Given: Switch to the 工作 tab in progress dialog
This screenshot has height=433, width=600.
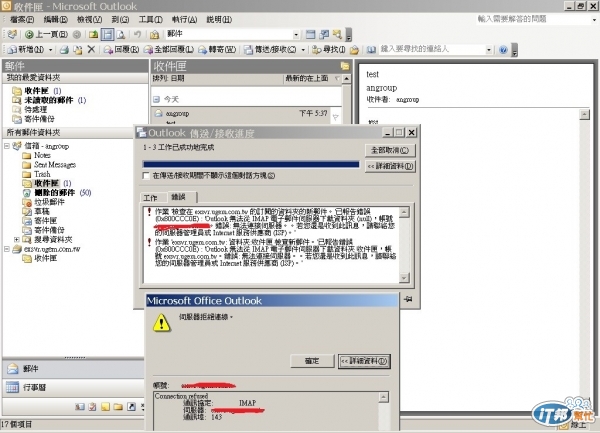Looking at the screenshot, I should coord(150,197).
